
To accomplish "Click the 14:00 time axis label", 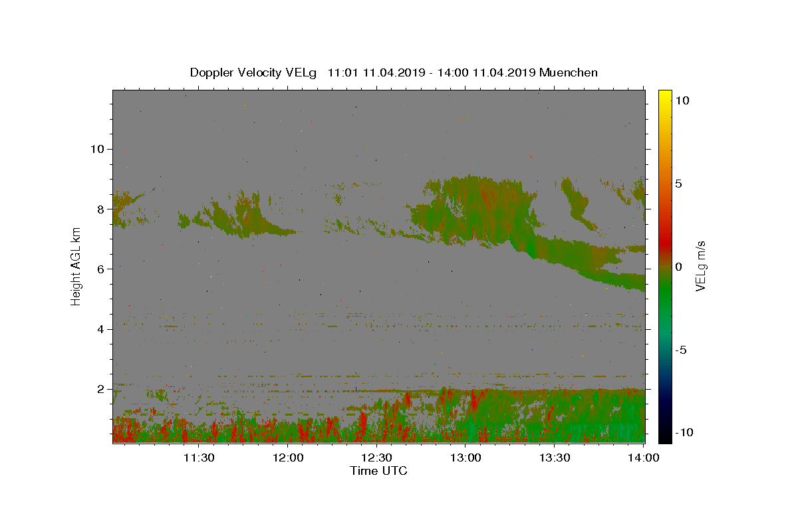I will tap(644, 458).
